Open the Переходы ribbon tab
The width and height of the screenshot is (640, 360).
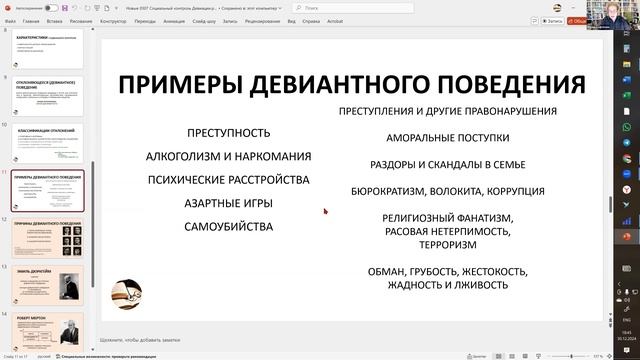145,21
